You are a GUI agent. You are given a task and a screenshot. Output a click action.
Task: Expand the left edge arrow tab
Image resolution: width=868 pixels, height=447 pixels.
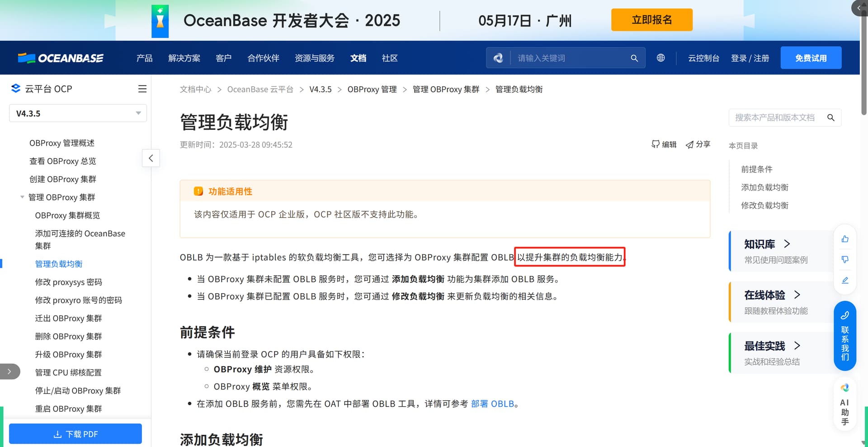pos(9,371)
